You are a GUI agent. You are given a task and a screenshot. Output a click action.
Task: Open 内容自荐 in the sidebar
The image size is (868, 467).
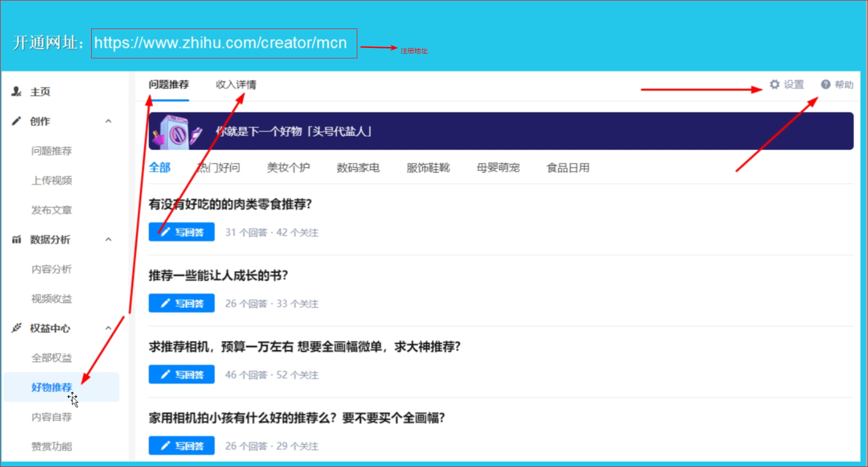(52, 417)
